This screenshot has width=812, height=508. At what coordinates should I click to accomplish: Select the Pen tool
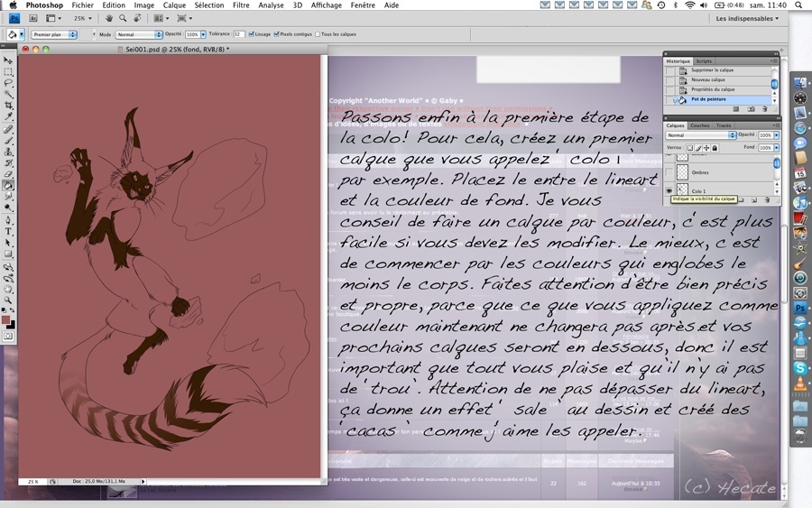pos(8,220)
